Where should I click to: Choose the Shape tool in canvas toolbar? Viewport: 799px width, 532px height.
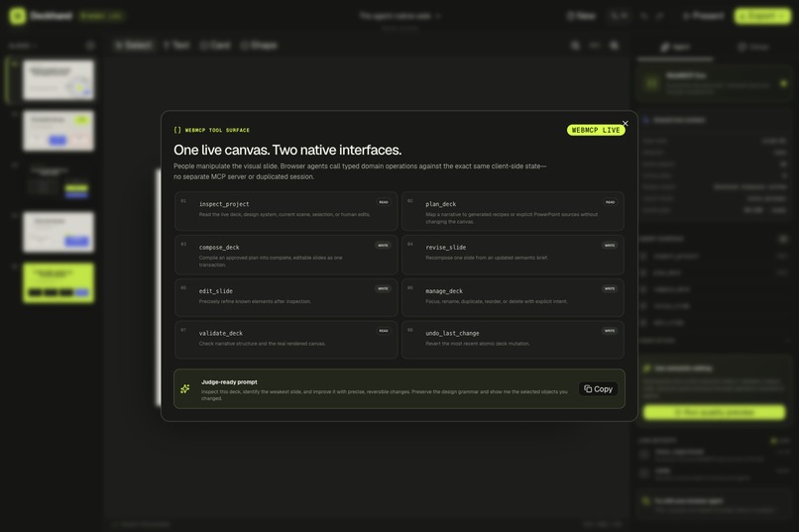tap(259, 46)
